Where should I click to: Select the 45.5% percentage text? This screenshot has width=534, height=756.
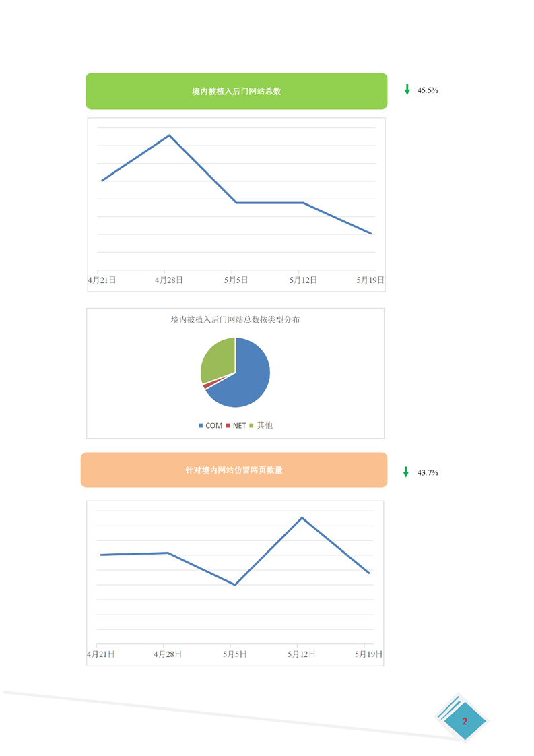click(x=428, y=90)
